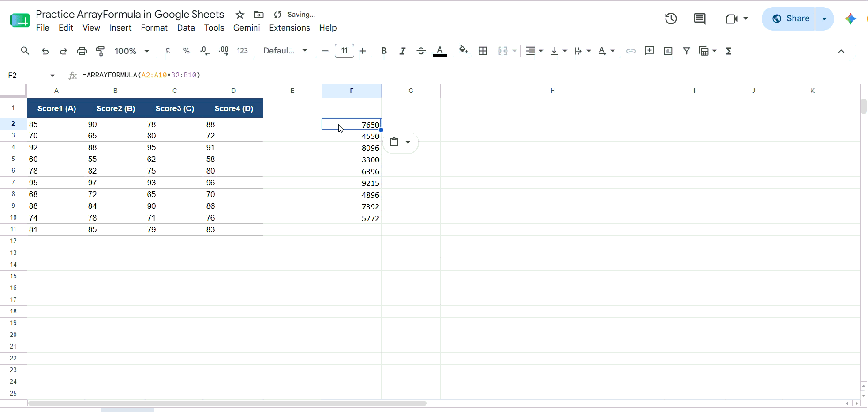Screen dimensions: 868x412
Task: Open the Extensions menu
Action: click(x=289, y=28)
